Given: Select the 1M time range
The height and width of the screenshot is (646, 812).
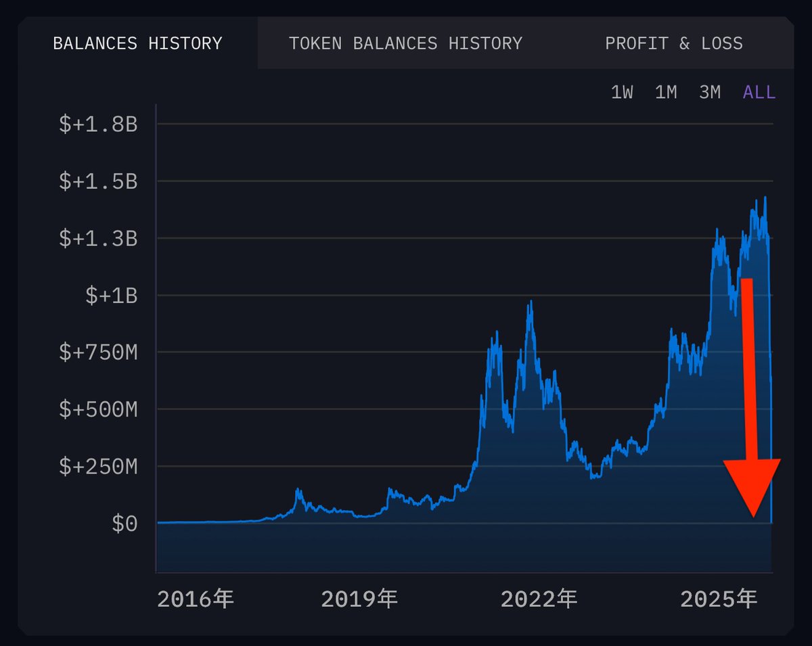Looking at the screenshot, I should coord(666,93).
